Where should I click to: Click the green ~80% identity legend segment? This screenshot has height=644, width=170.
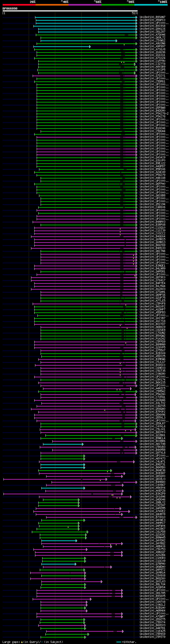point(118,5)
